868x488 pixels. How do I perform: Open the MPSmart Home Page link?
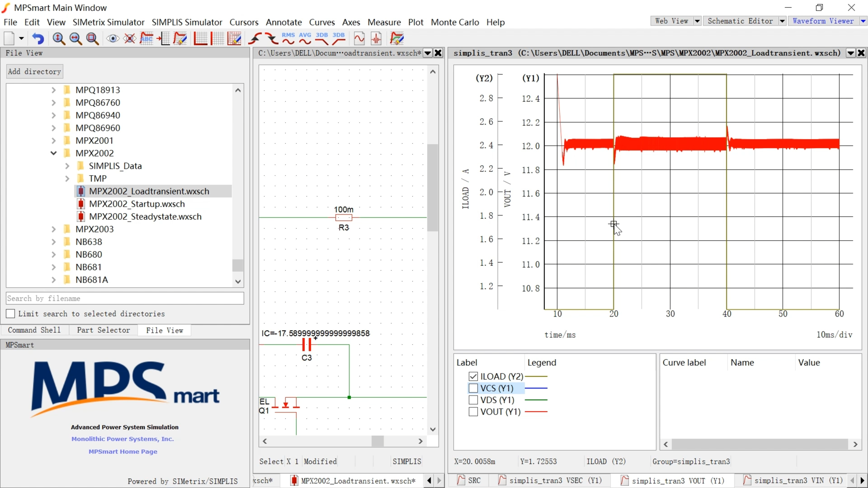click(x=123, y=451)
